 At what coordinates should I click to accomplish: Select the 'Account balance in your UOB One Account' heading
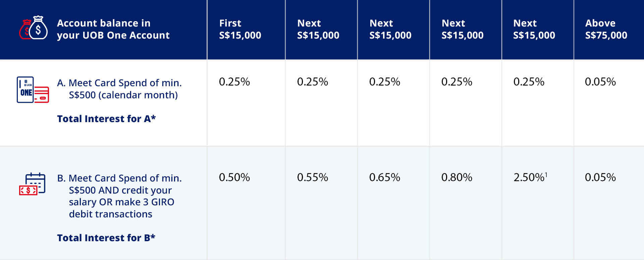click(113, 29)
